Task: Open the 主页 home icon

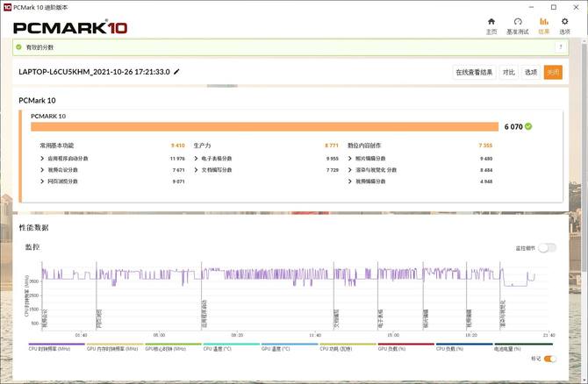Action: click(x=491, y=24)
